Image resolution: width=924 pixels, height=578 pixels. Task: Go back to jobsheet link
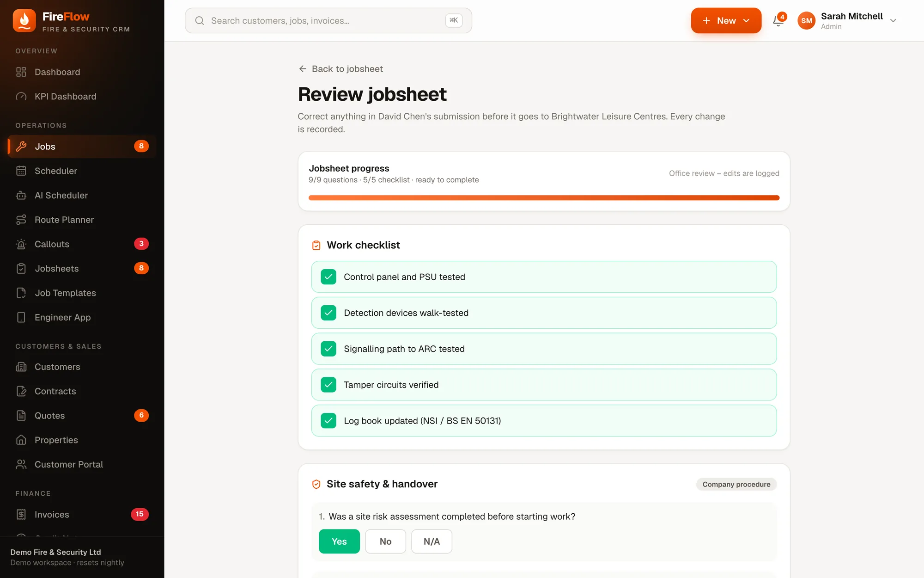[341, 69]
